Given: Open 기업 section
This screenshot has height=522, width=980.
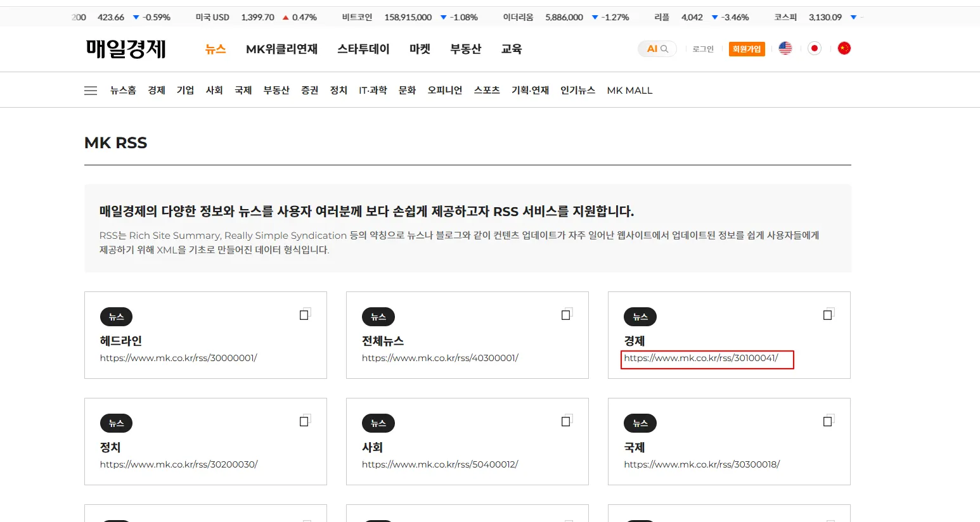Looking at the screenshot, I should tap(185, 91).
